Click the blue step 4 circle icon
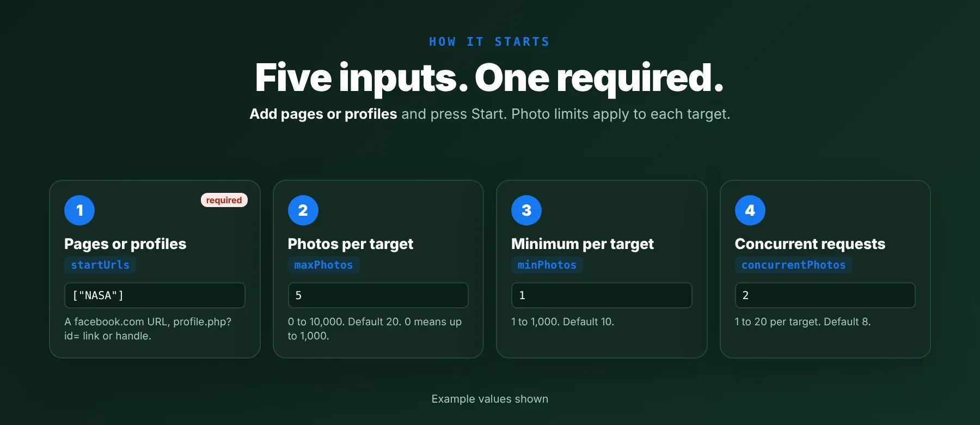Image resolution: width=980 pixels, height=425 pixels. pos(750,210)
